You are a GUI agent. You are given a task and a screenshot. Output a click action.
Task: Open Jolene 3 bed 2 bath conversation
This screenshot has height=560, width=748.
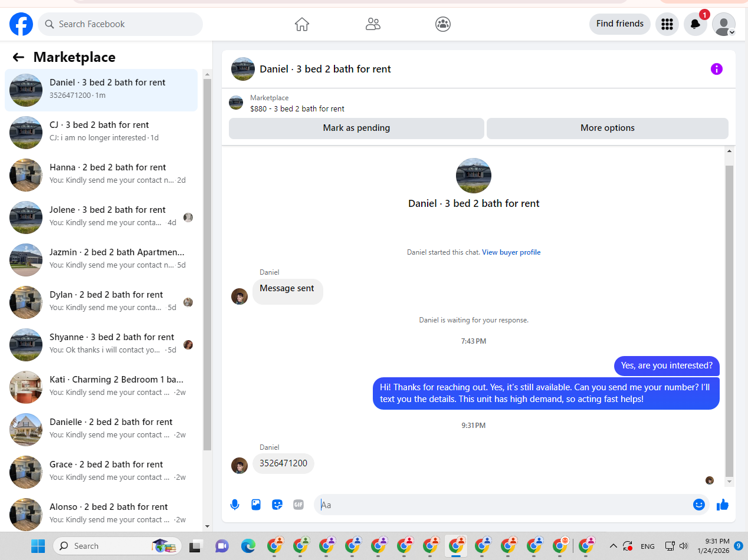tap(101, 218)
